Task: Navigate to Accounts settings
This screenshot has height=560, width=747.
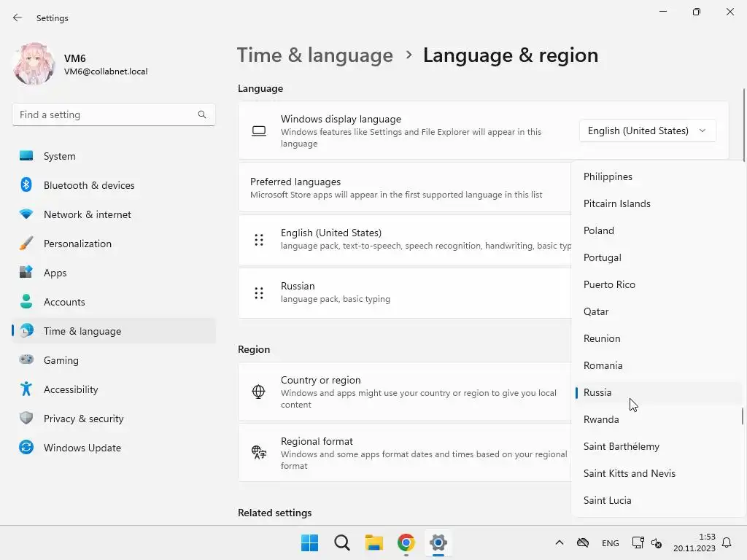Action: point(113,302)
